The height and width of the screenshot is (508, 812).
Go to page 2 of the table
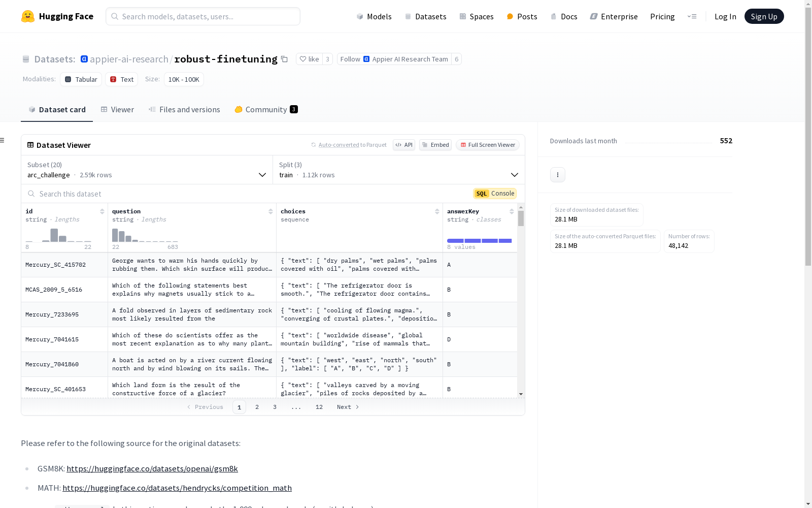[257, 407]
